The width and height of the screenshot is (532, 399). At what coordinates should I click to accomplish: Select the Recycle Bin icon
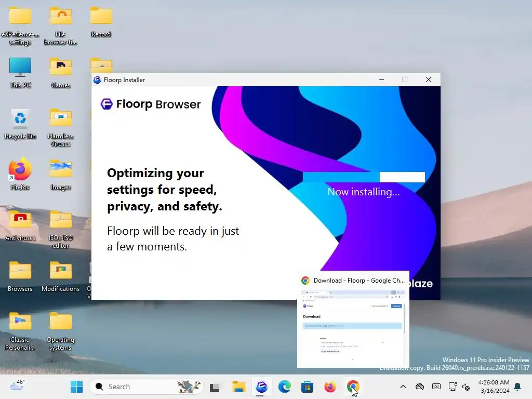coord(20,124)
